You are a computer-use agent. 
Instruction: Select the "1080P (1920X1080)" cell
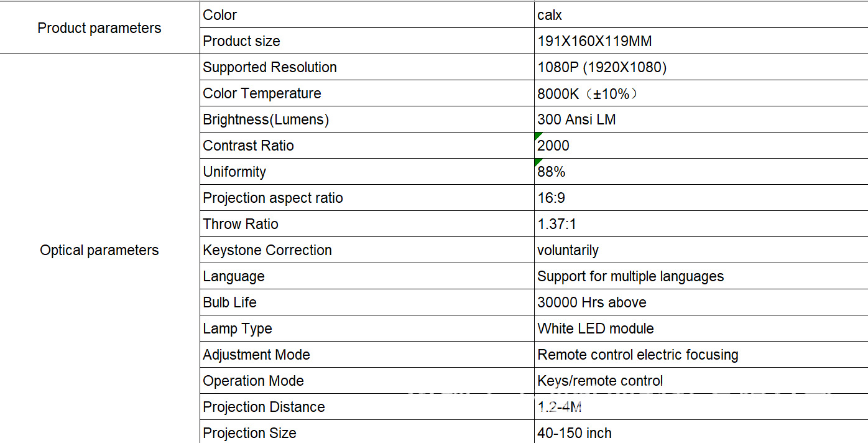pyautogui.click(x=602, y=67)
